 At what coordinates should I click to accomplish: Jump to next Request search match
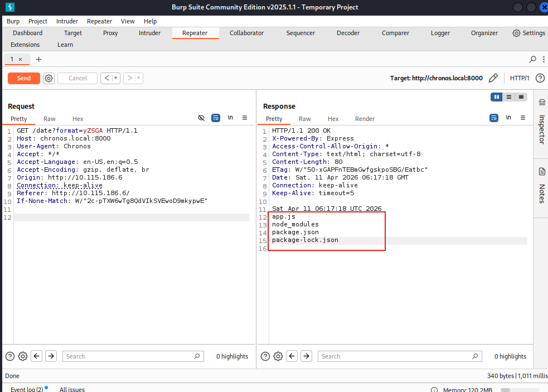click(x=51, y=356)
